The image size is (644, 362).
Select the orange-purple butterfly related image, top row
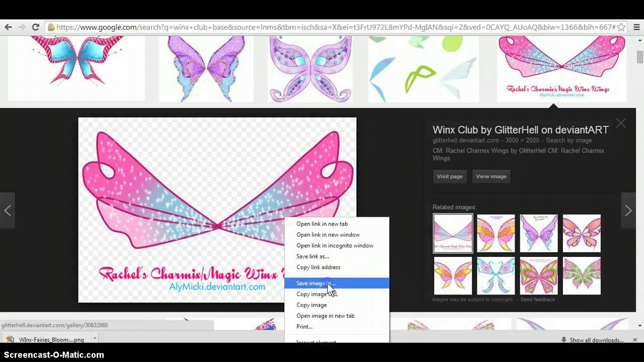point(582,233)
